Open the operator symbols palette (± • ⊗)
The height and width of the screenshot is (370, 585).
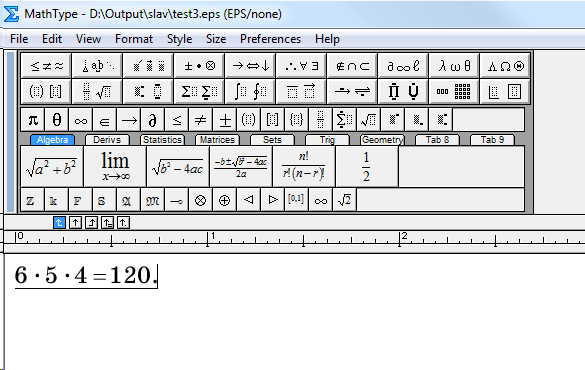tap(200, 66)
